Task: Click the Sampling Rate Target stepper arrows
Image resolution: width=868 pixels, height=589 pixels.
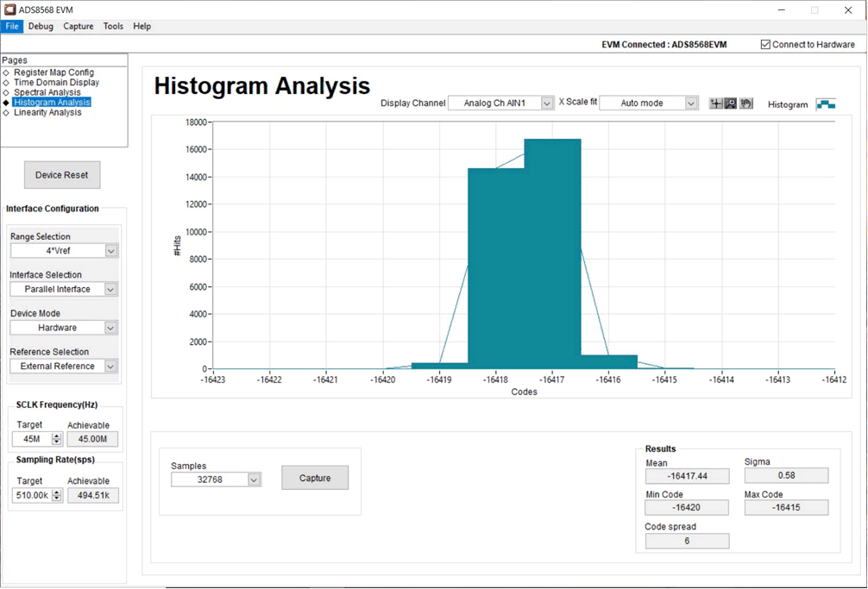Action: [57, 495]
